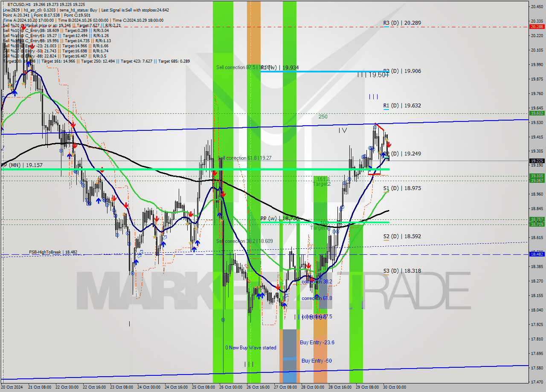Click the R1 (D) | 19.632 resistance label

[402, 106]
